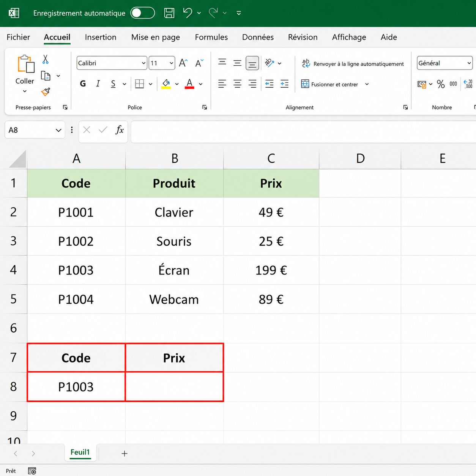Activate the Format Painter brush

(46, 91)
